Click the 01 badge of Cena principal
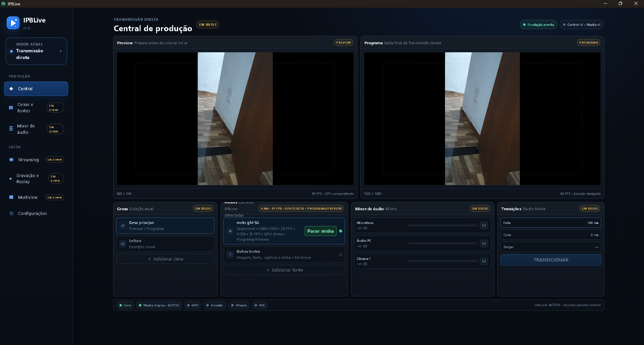The image size is (644, 345). (x=123, y=226)
